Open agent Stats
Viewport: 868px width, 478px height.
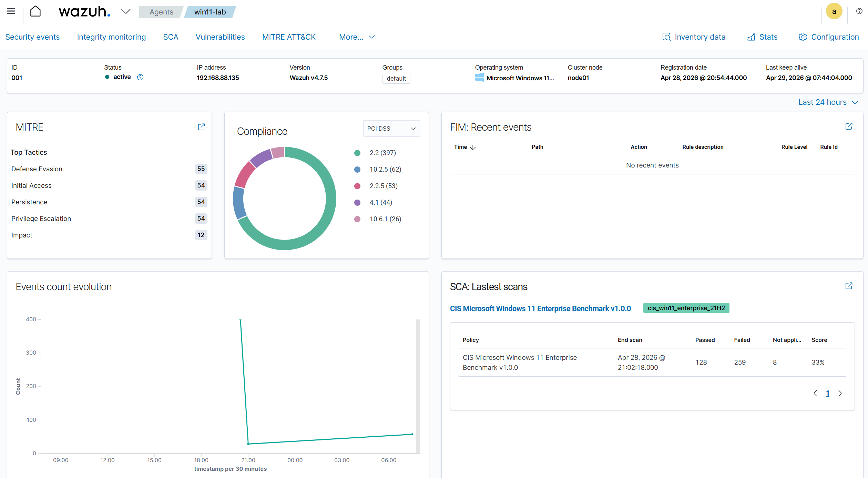coord(762,37)
